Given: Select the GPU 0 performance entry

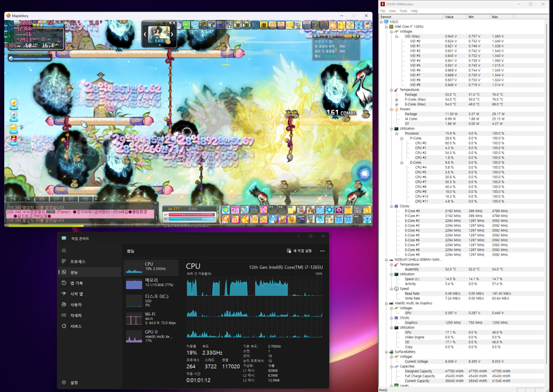Looking at the screenshot, I should coord(151,336).
